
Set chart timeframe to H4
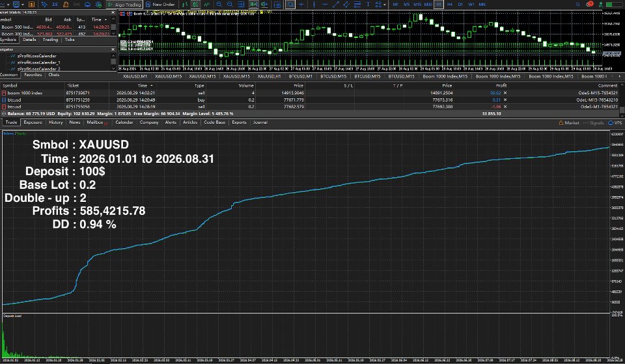click(450, 5)
